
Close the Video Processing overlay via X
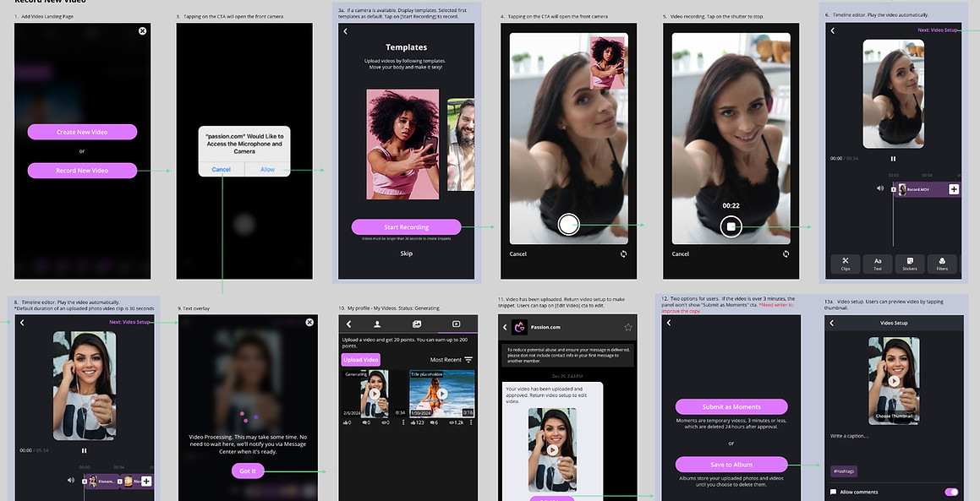point(309,323)
